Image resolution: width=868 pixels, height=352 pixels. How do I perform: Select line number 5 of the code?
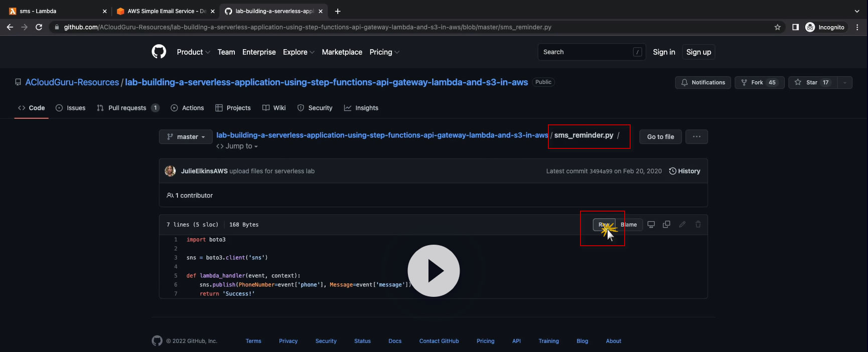(x=176, y=276)
